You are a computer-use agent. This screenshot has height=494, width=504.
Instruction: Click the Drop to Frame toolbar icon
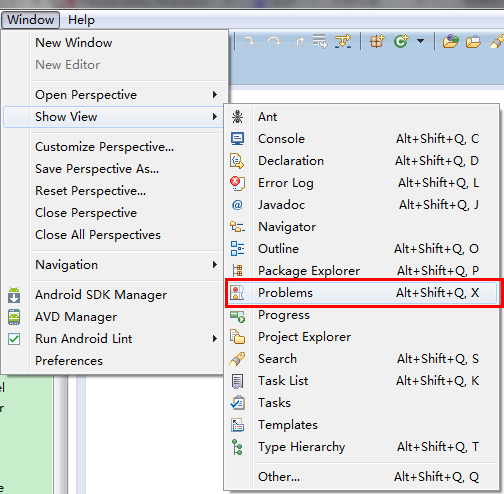click(x=320, y=41)
